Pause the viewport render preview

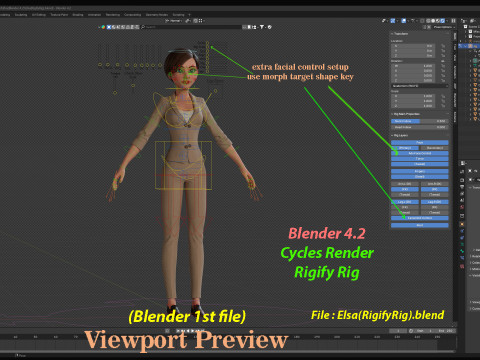453,21
